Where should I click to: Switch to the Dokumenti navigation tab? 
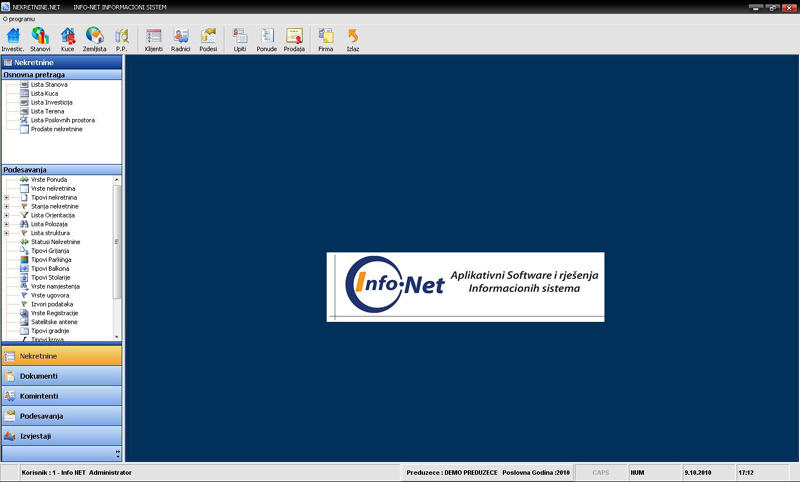pos(62,376)
